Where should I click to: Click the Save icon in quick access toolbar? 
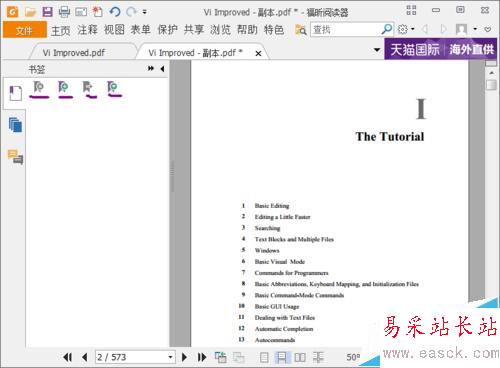click(47, 12)
